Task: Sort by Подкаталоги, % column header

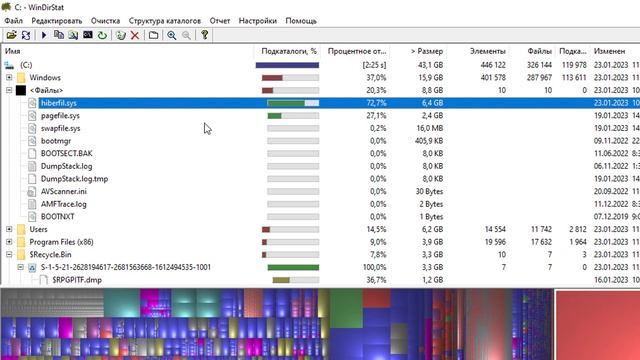Action: coord(287,51)
